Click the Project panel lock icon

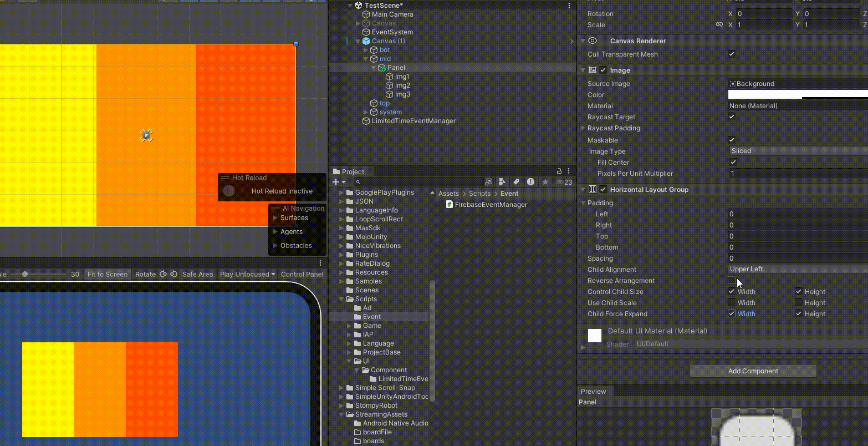click(x=559, y=171)
